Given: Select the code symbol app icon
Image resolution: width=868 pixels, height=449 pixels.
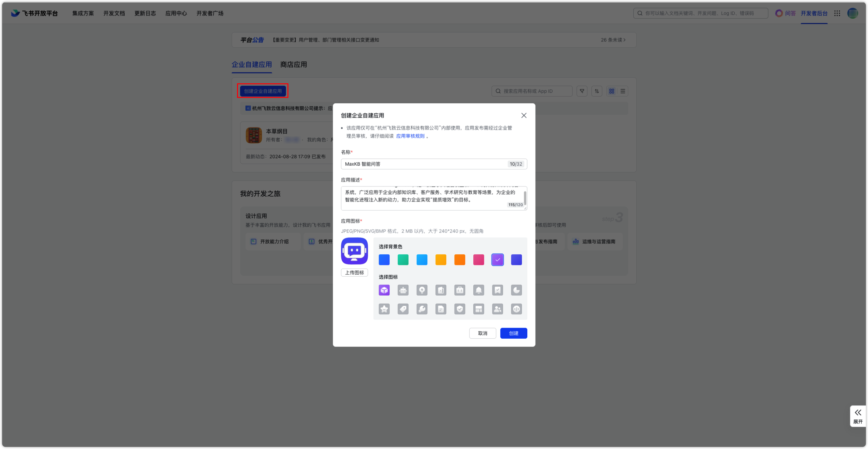Looking at the screenshot, I should tap(516, 309).
